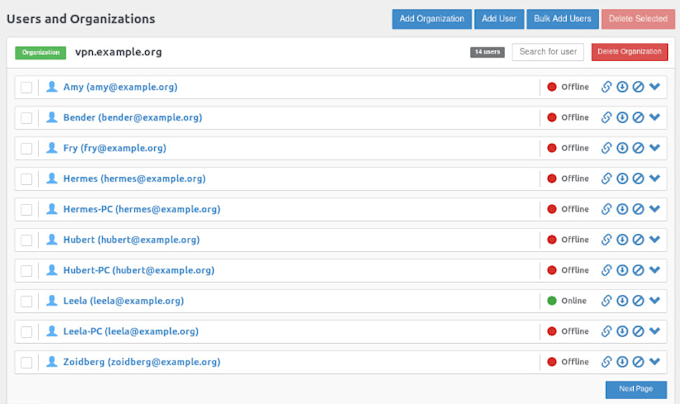Get profile link for Hubert (not Hubert-PC)
Image resolution: width=680 pixels, height=404 pixels.
tap(606, 240)
